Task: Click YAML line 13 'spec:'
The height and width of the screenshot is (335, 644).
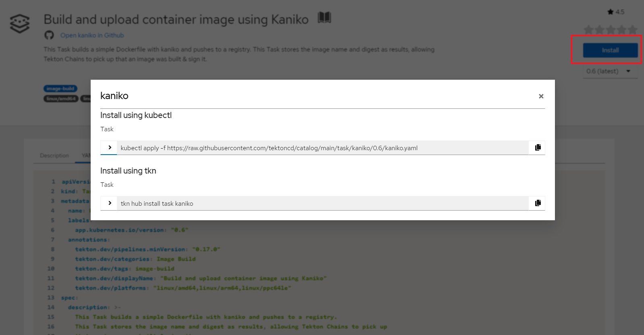Action: click(69, 298)
